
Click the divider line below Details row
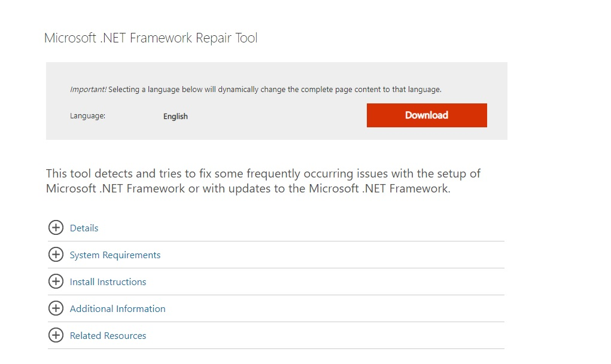(276, 241)
